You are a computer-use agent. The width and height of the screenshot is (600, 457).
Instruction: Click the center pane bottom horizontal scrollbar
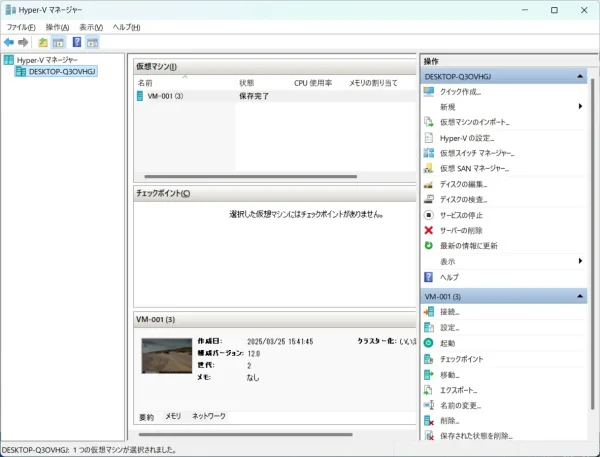pos(245,434)
